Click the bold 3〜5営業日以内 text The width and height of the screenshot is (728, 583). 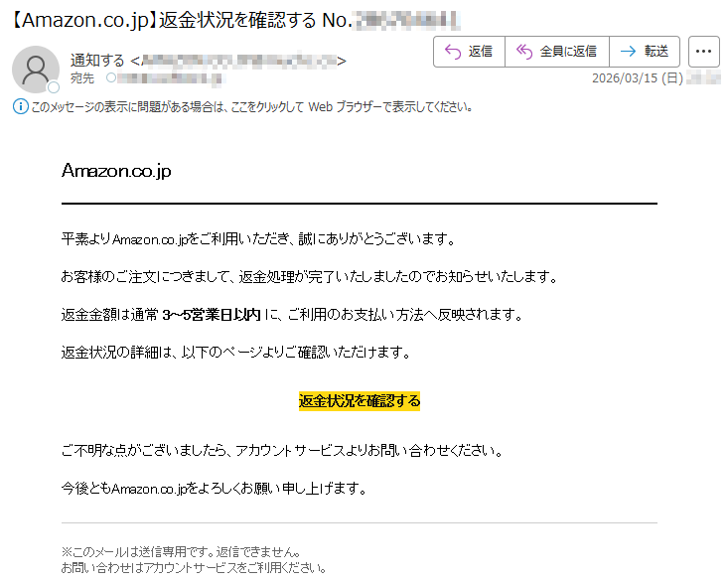(212, 315)
